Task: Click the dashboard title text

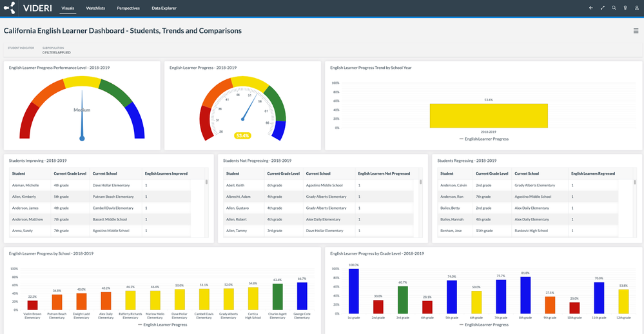Action: coord(122,31)
